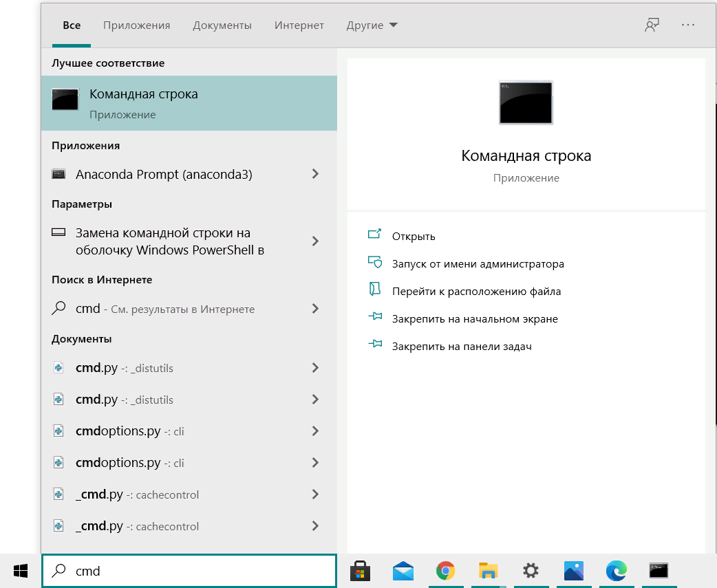This screenshot has width=717, height=588.
Task: Open the Mail app from the taskbar
Action: (x=403, y=571)
